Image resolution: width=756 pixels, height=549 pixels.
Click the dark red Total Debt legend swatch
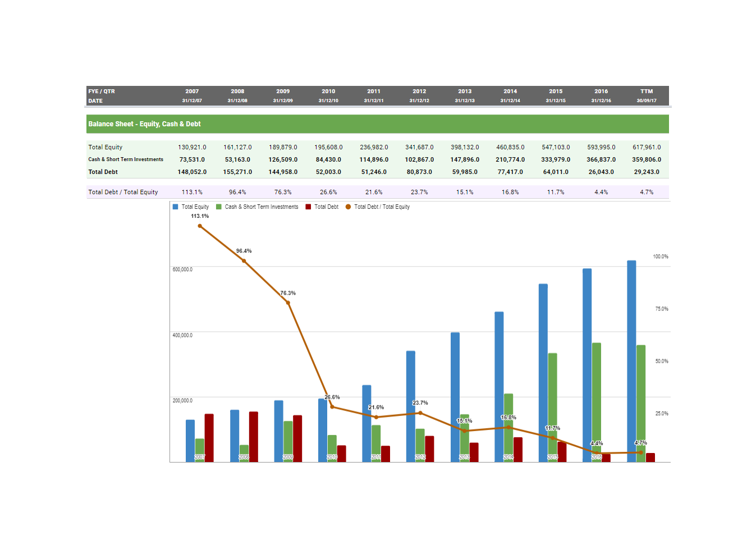[x=308, y=207]
